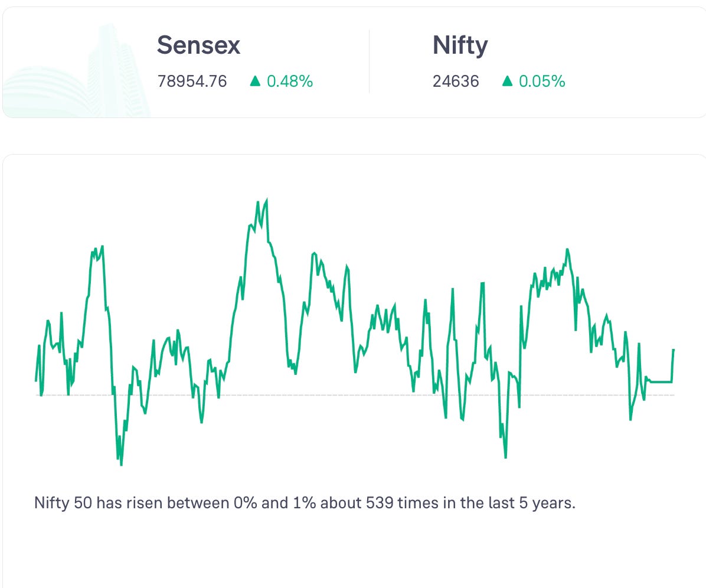Click the green up-triangle beside 0.48%

pyautogui.click(x=255, y=81)
